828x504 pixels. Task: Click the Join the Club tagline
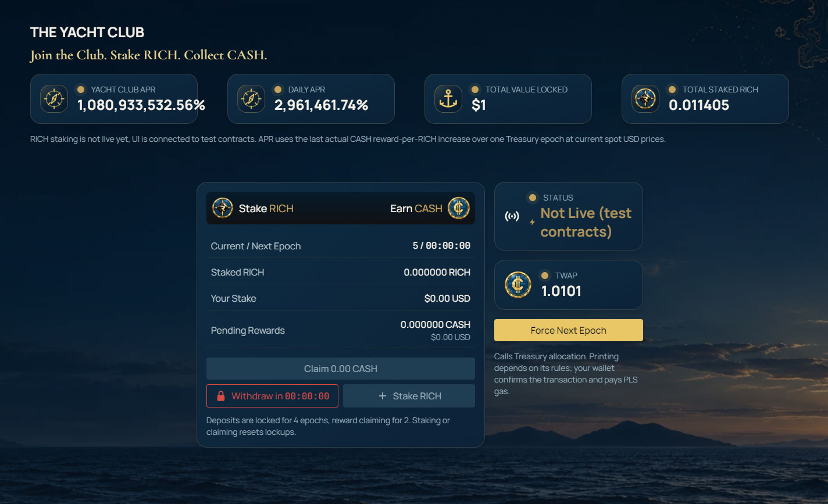(149, 55)
